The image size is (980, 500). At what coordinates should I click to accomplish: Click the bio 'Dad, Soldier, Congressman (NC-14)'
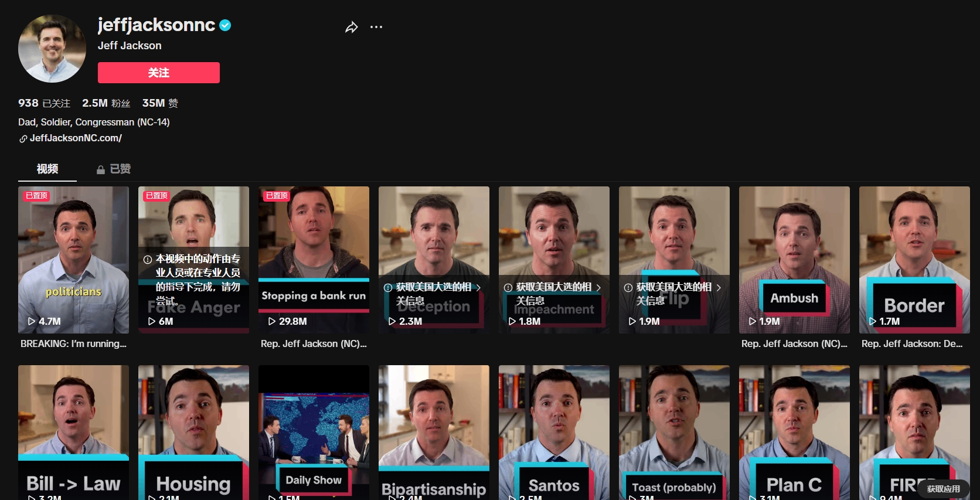(x=94, y=123)
